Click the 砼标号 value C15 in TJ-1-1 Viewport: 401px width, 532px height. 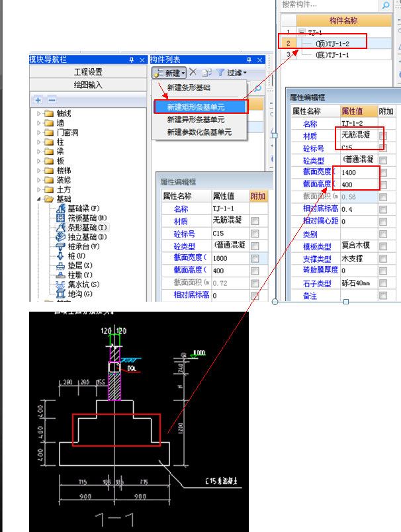tap(231, 234)
